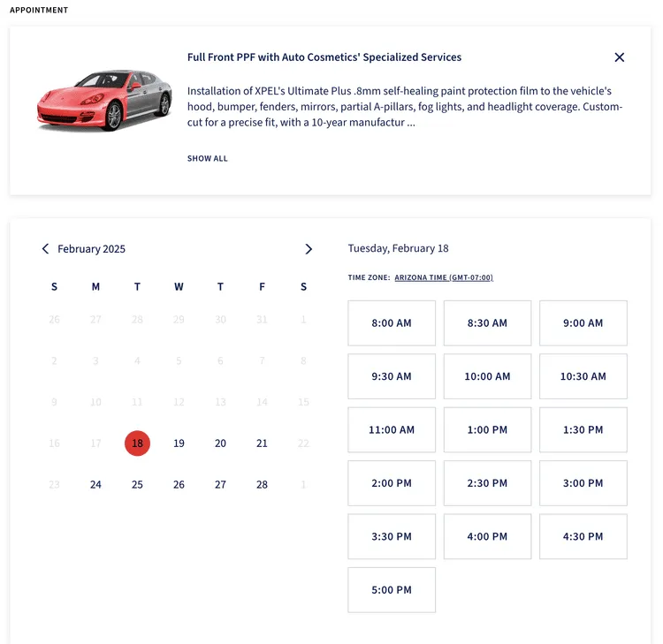
Task: Select the 8:00 AM time slot
Action: (392, 323)
